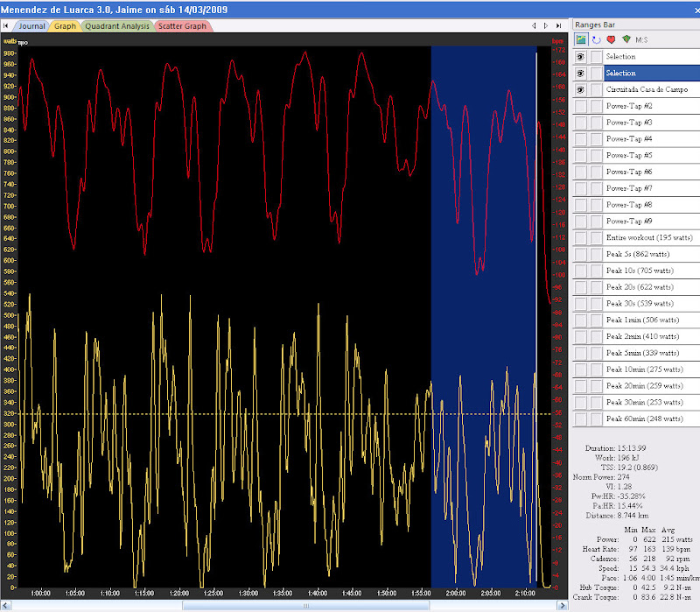The image size is (700, 612).
Task: Select Circuitada Casa de Campo range
Action: point(652,90)
